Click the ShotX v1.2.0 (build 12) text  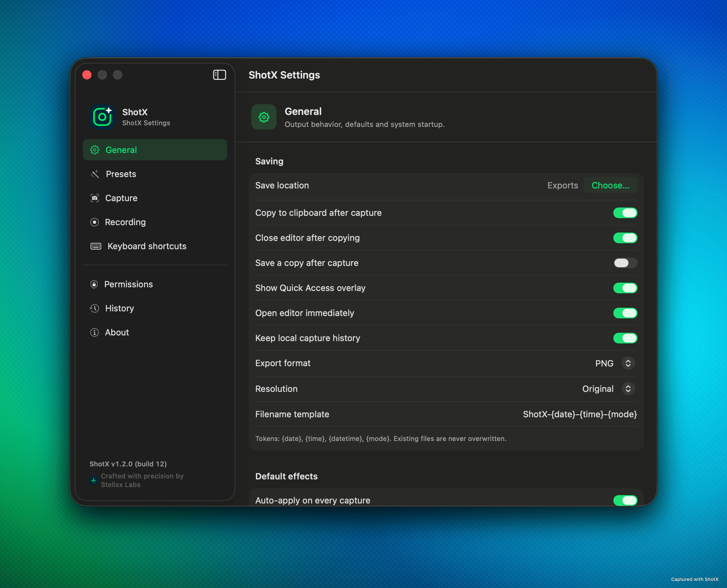pyautogui.click(x=128, y=464)
